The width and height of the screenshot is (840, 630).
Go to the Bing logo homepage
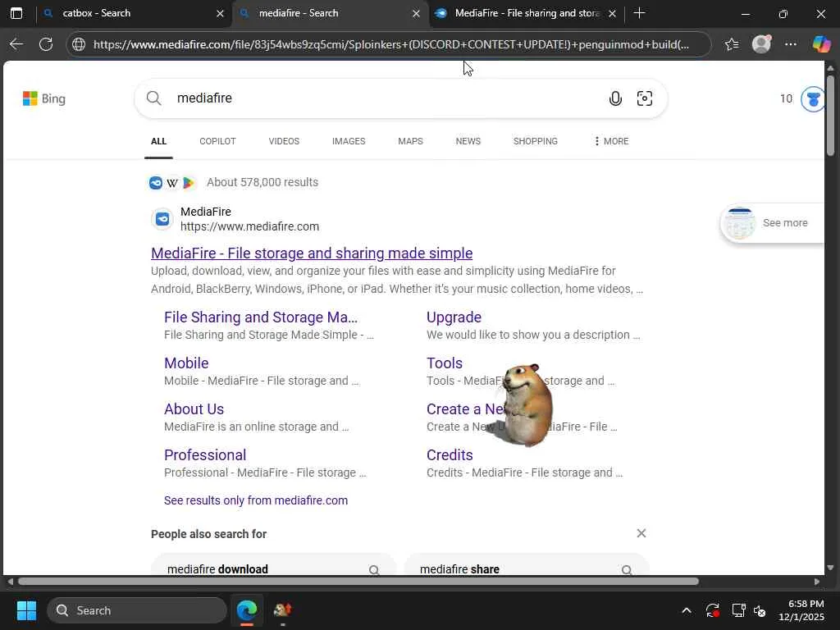click(44, 98)
